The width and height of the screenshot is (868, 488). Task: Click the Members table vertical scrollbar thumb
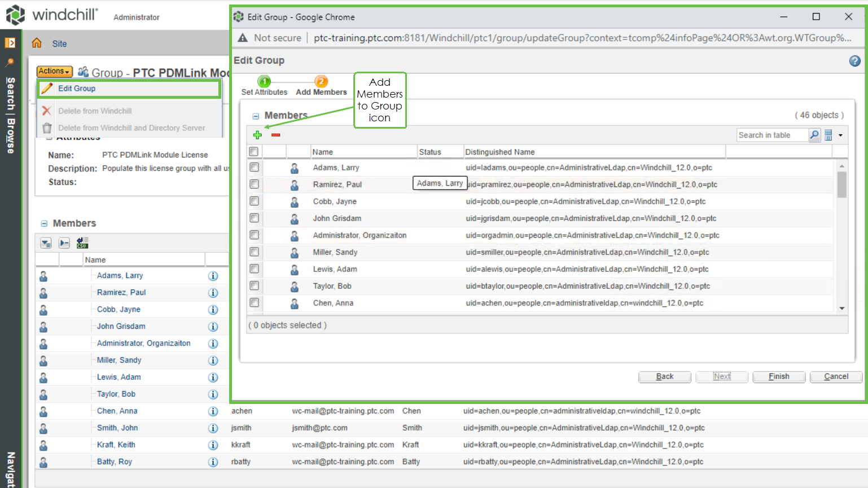click(841, 185)
